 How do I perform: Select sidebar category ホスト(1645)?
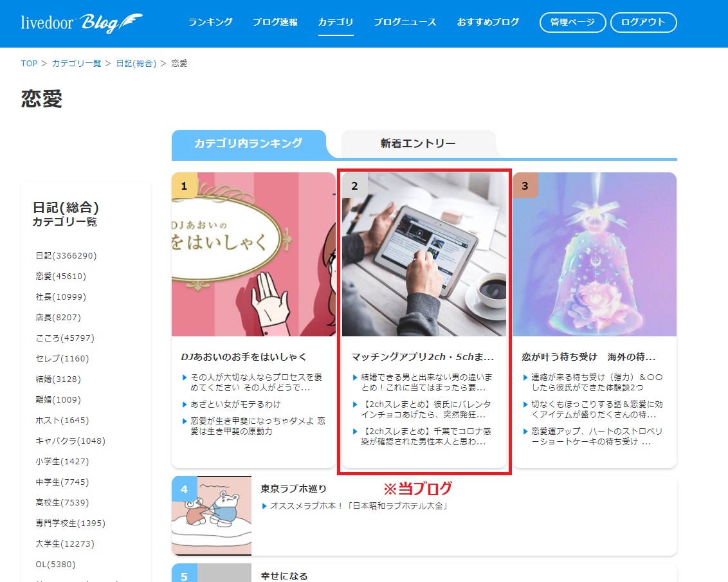[62, 420]
